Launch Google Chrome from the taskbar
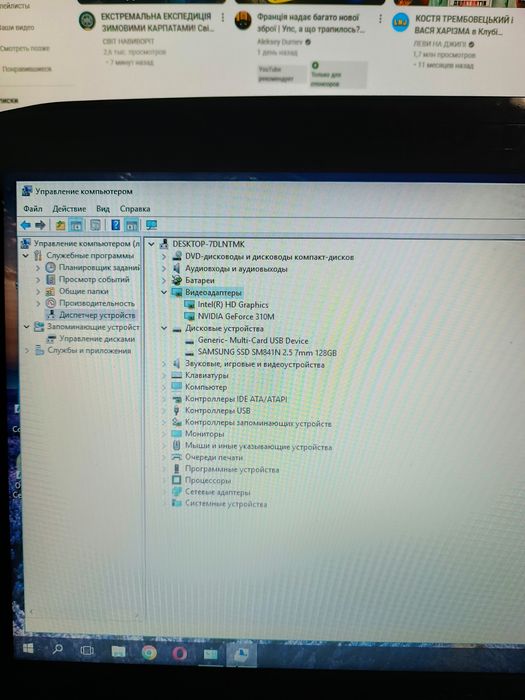Screen dimensions: 525x700 click(149, 653)
